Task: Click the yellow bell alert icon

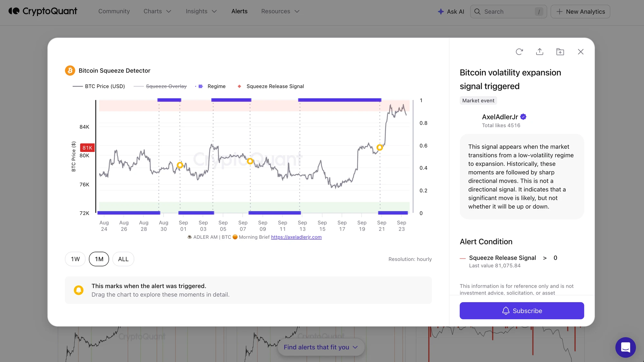Action: 79,290
